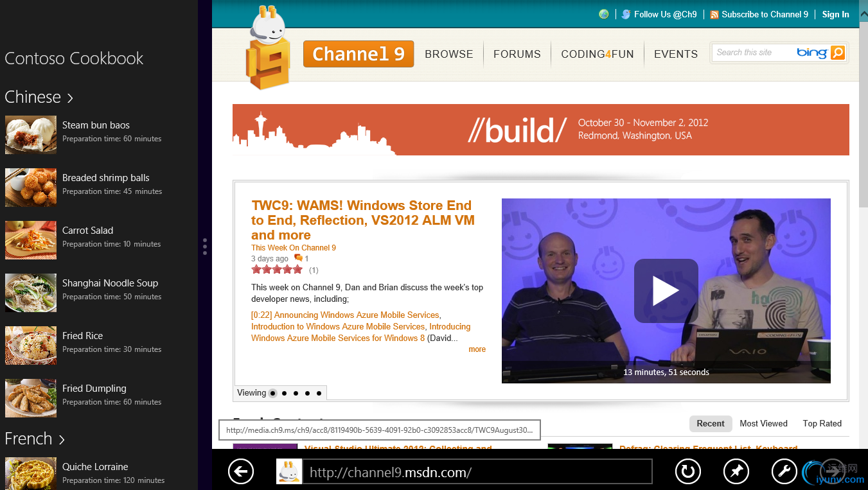Open page tools via the wrench icon
Screen dimensions: 868x490
784,472
